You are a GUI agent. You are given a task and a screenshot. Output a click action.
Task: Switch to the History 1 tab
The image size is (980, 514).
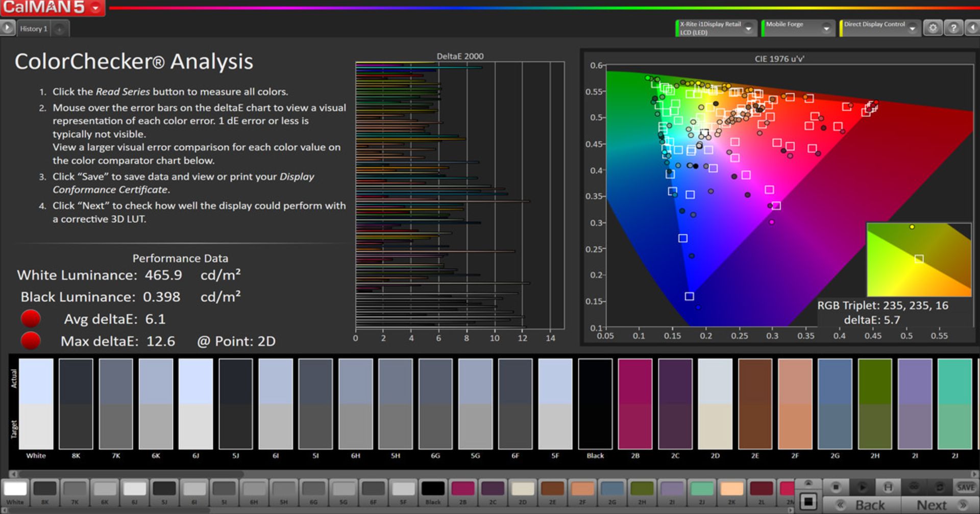(34, 29)
